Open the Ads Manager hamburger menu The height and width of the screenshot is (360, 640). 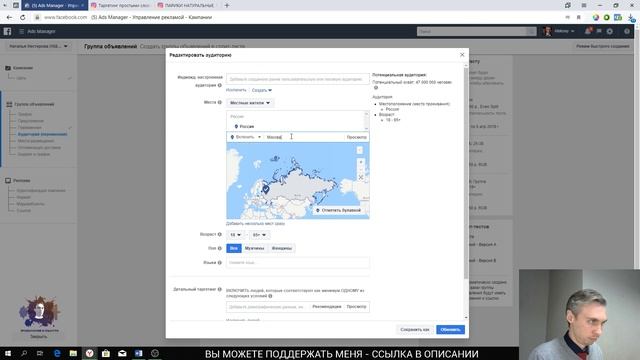21,31
